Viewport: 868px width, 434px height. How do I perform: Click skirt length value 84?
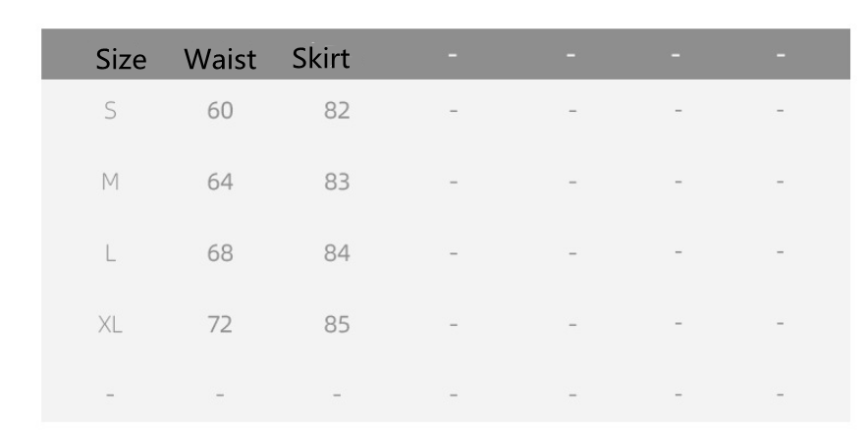(337, 253)
